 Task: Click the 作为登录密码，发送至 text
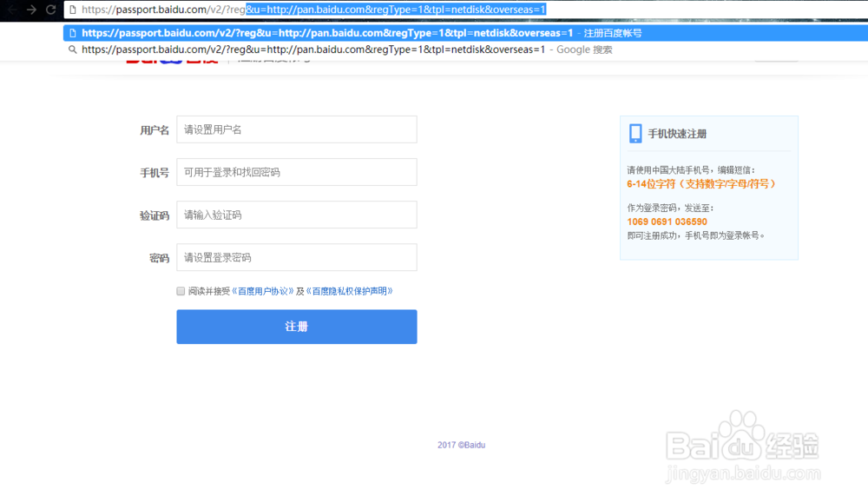pos(670,208)
